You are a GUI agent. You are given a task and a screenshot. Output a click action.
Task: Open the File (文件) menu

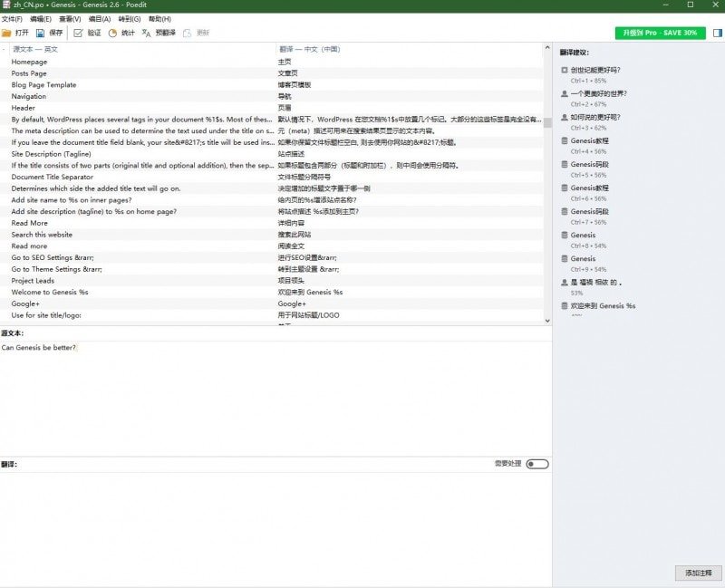(x=12, y=19)
